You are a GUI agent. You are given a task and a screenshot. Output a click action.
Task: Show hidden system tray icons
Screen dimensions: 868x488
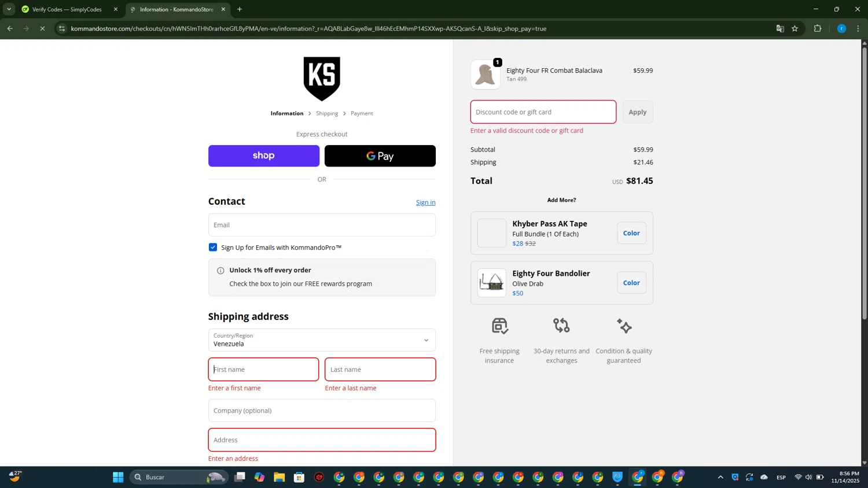point(720,477)
